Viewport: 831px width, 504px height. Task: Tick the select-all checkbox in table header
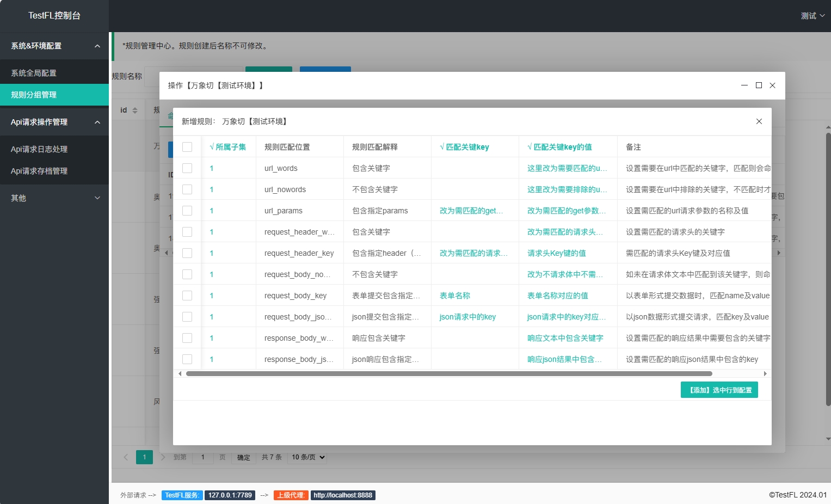pyautogui.click(x=187, y=147)
